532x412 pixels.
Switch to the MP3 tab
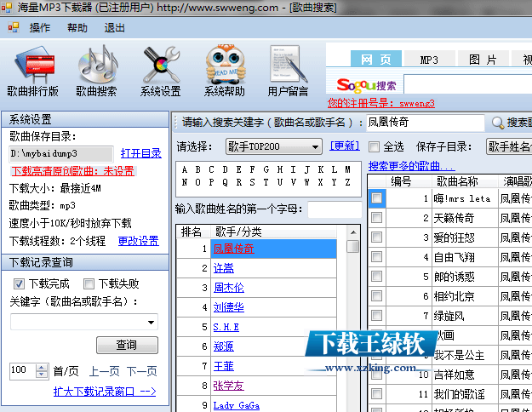click(x=429, y=60)
